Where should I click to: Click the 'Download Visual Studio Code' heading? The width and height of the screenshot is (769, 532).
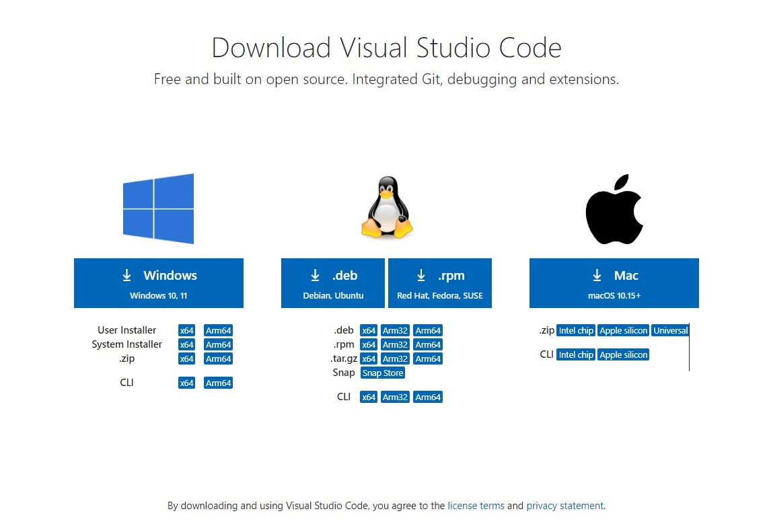click(386, 48)
